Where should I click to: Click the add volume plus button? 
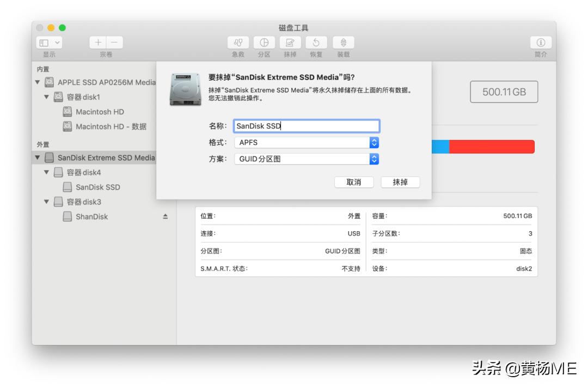tap(98, 43)
